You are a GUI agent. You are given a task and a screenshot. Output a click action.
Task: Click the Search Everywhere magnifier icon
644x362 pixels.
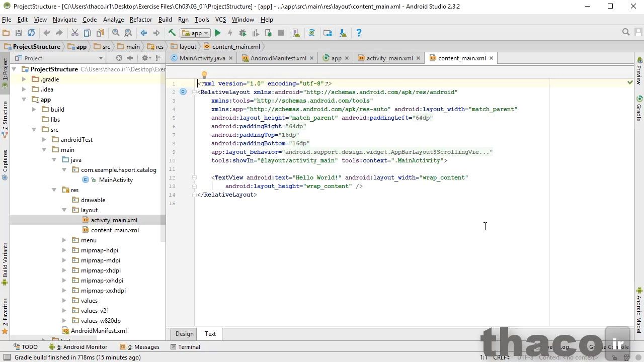[x=626, y=32]
